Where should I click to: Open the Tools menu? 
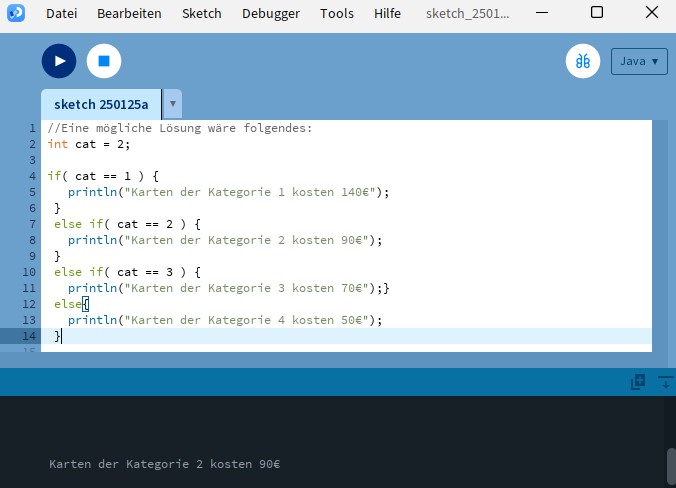(x=336, y=14)
